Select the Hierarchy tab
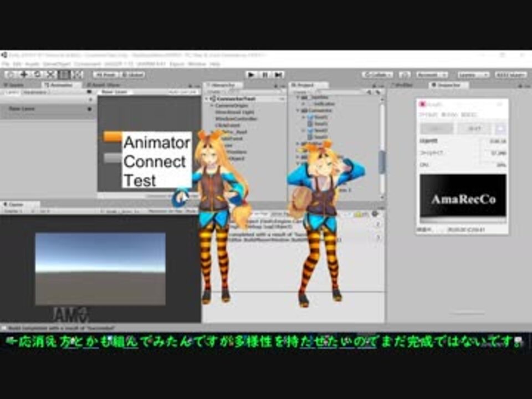Image resolution: width=532 pixels, height=399 pixels. point(223,85)
